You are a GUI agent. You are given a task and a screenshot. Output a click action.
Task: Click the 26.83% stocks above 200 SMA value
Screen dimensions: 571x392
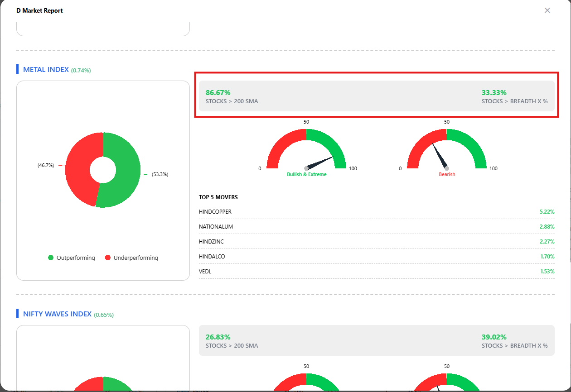click(218, 337)
